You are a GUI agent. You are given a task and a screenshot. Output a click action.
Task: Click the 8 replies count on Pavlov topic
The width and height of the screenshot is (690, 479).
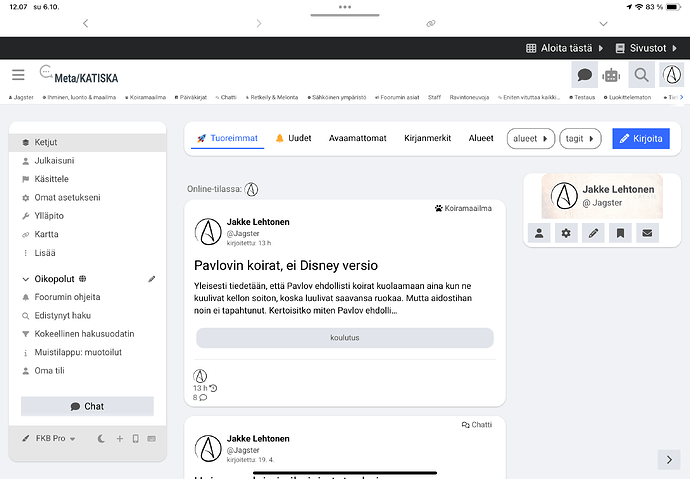coord(200,398)
